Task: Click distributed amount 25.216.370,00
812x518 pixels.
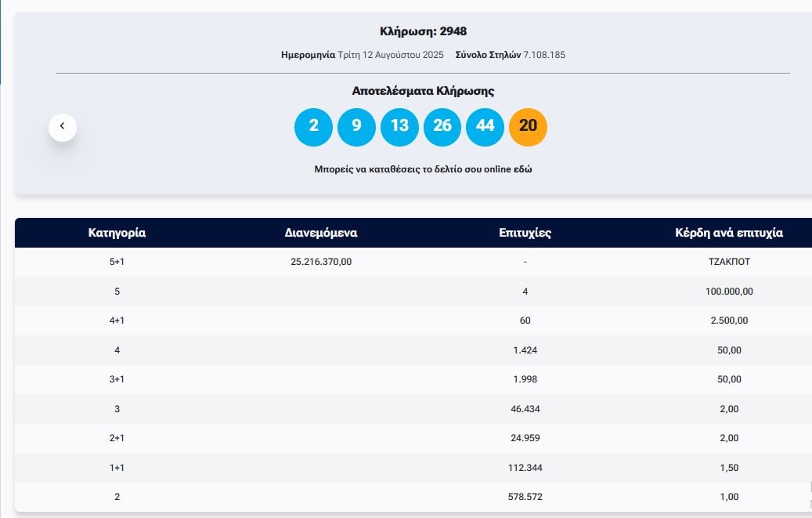Action: click(x=321, y=262)
